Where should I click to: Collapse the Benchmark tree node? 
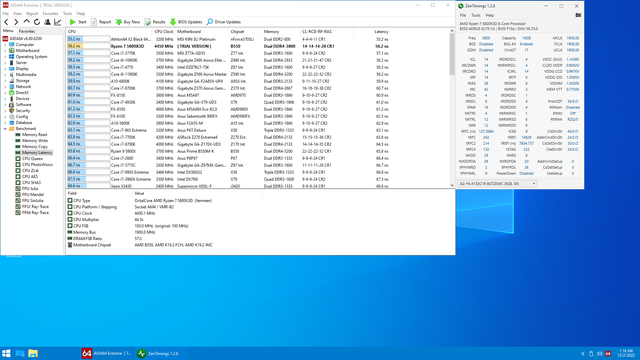coord(5,129)
